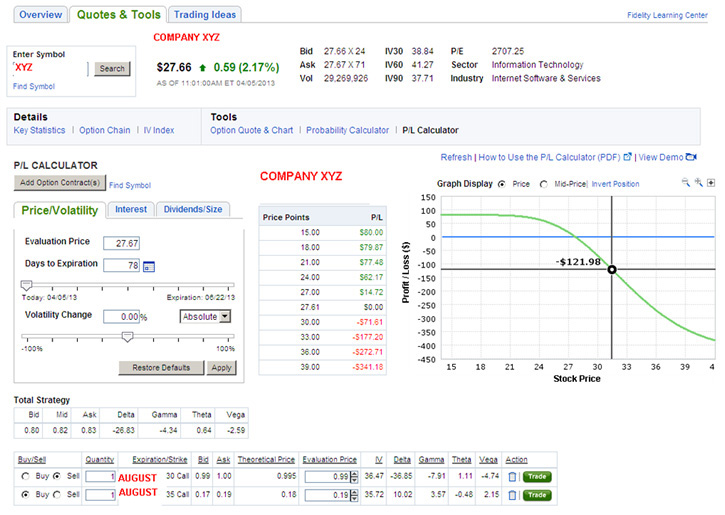This screenshot has height=515, width=725.
Task: Adjust the 30 Call evaluation price stepper
Action: (x=353, y=477)
